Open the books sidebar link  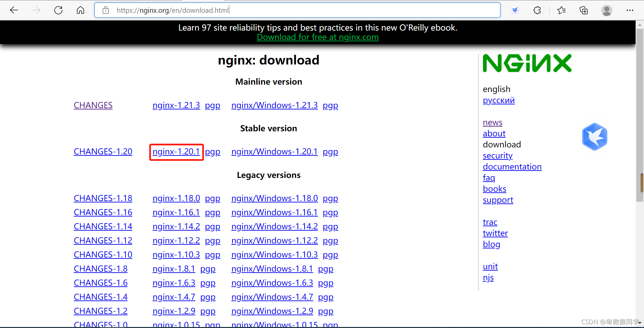(x=494, y=189)
